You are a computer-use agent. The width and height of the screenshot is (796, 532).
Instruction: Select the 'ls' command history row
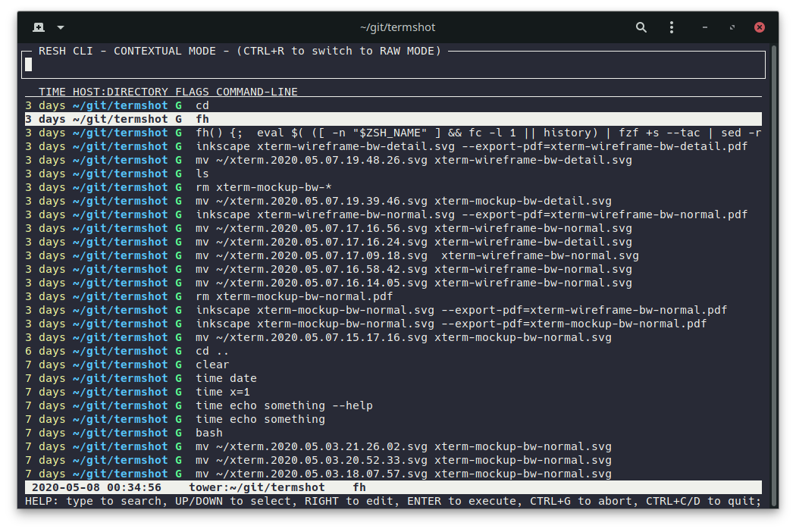coord(202,174)
